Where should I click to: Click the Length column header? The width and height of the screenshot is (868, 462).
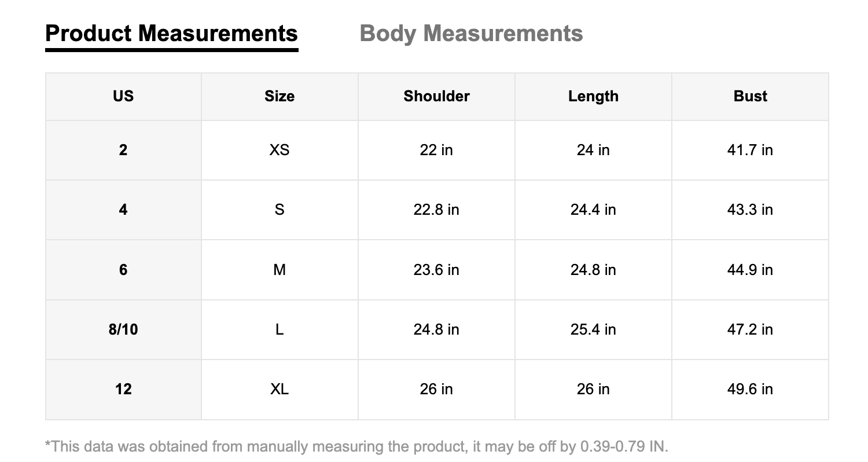(x=593, y=96)
